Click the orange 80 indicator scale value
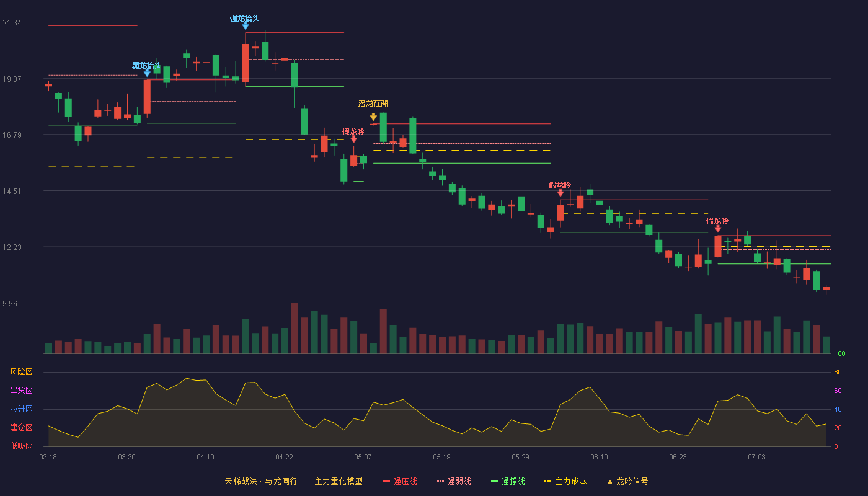Viewport: 868px width, 496px height. [x=838, y=372]
